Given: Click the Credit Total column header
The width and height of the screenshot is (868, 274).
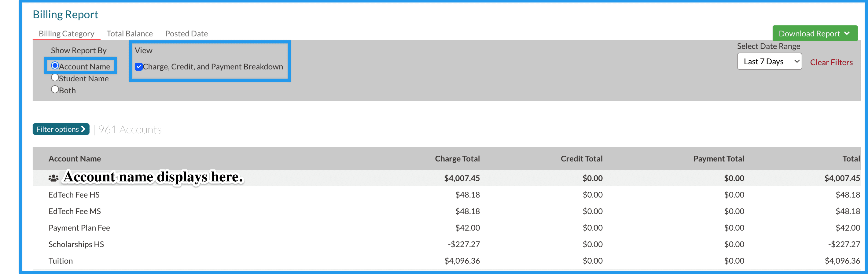Looking at the screenshot, I should click(x=581, y=158).
